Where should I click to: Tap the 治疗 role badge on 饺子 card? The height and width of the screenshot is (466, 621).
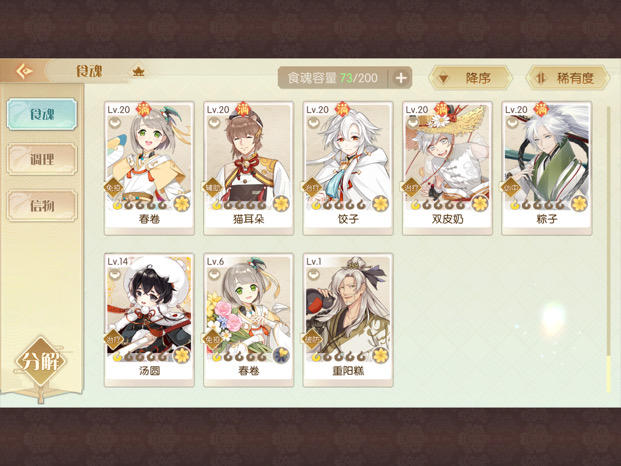[312, 188]
